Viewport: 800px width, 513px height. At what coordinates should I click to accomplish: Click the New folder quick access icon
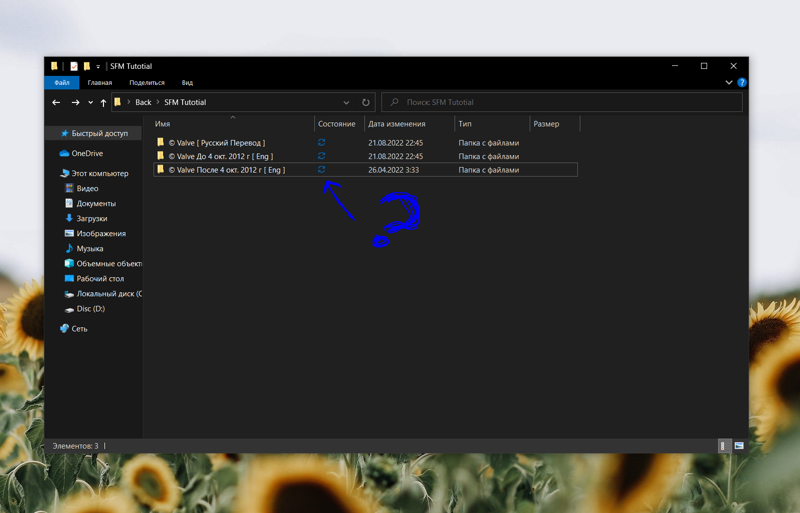click(x=87, y=66)
